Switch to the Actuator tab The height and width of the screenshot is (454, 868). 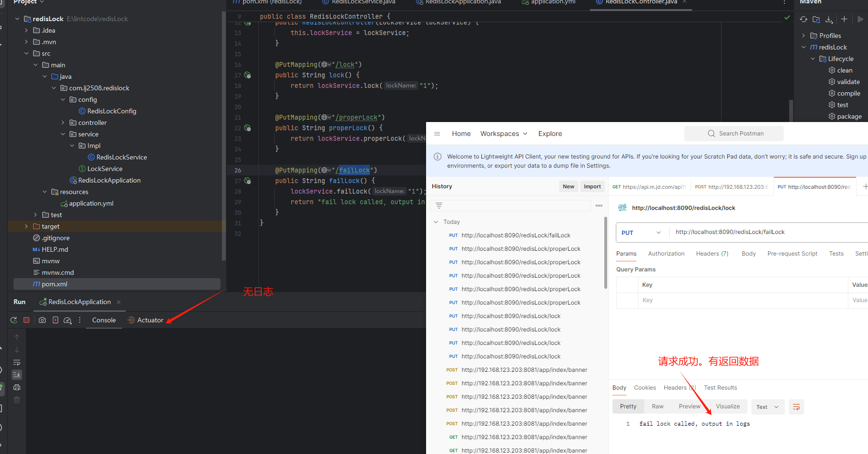pyautogui.click(x=146, y=320)
